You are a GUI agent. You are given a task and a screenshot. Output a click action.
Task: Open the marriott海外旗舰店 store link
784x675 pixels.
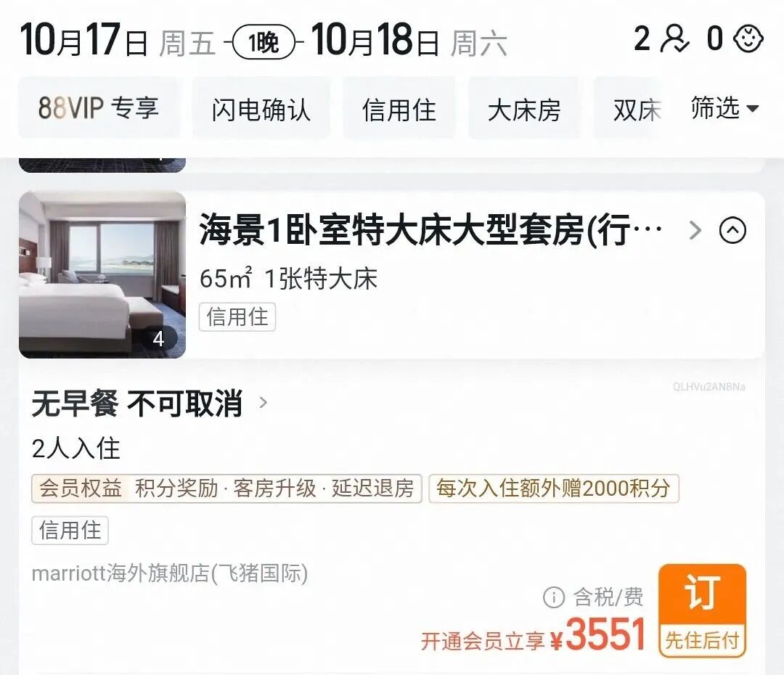point(170,573)
